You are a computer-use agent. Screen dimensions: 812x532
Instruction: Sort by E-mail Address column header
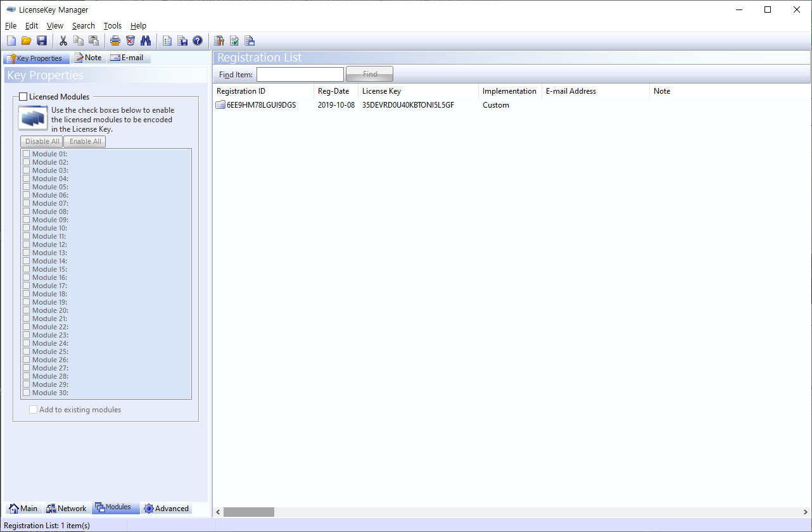pyautogui.click(x=596, y=91)
